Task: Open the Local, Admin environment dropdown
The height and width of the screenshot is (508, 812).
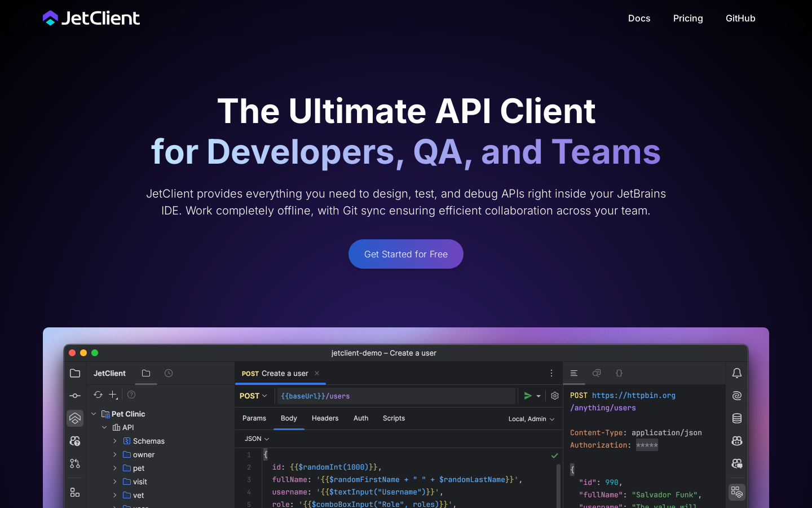Action: click(x=532, y=419)
